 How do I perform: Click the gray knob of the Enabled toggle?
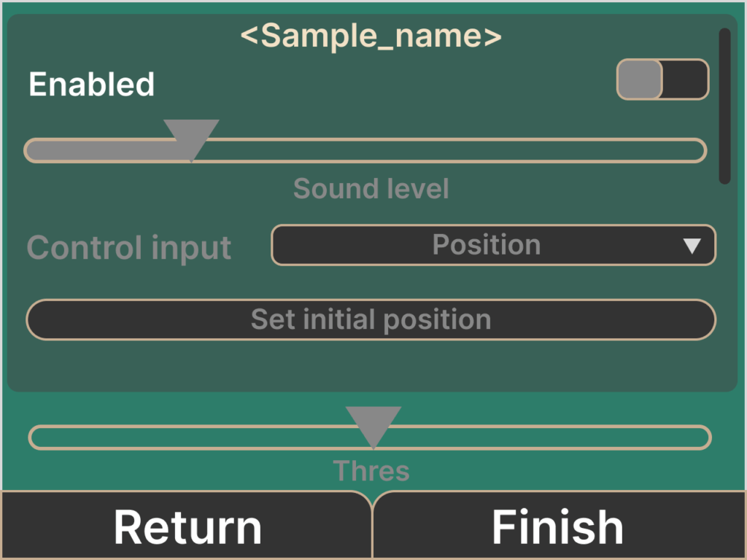pos(640,79)
